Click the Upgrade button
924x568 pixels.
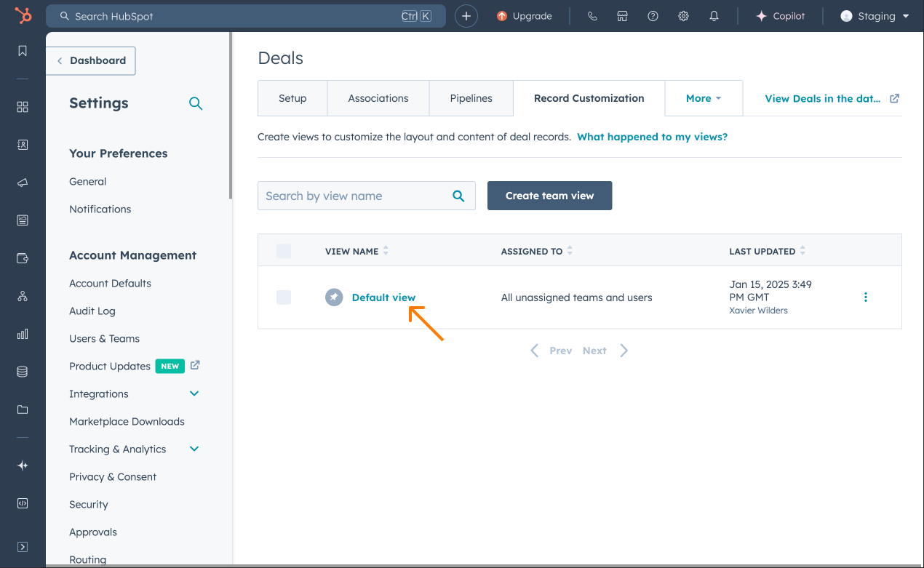point(525,16)
